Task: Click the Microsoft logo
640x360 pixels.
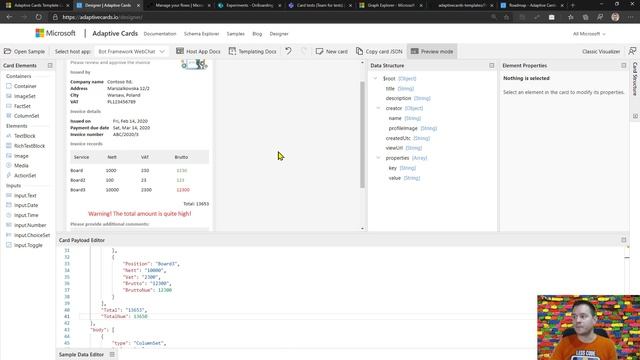Action: (55, 33)
